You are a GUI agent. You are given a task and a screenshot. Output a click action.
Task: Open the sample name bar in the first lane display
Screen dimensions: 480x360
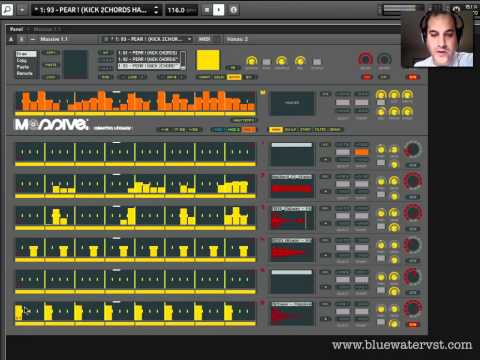(292, 145)
